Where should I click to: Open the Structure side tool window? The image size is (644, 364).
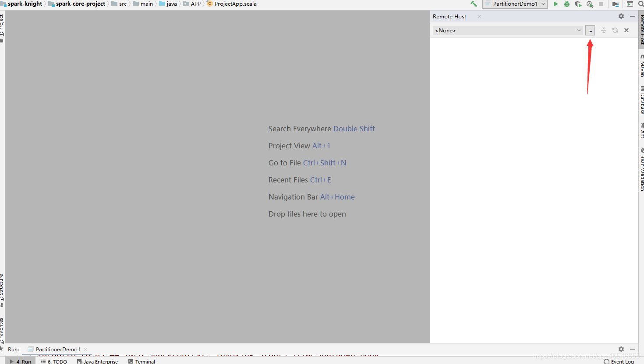tap(2, 290)
